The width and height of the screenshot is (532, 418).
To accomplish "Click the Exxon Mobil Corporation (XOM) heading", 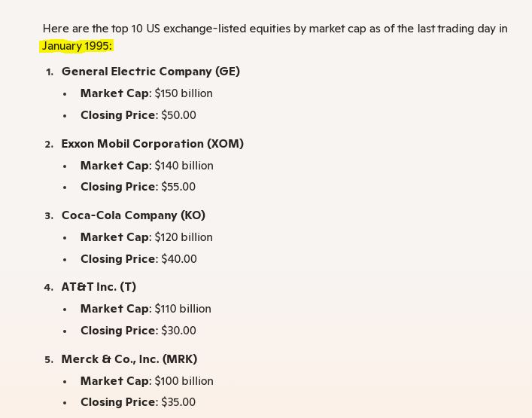I will tap(152, 144).
